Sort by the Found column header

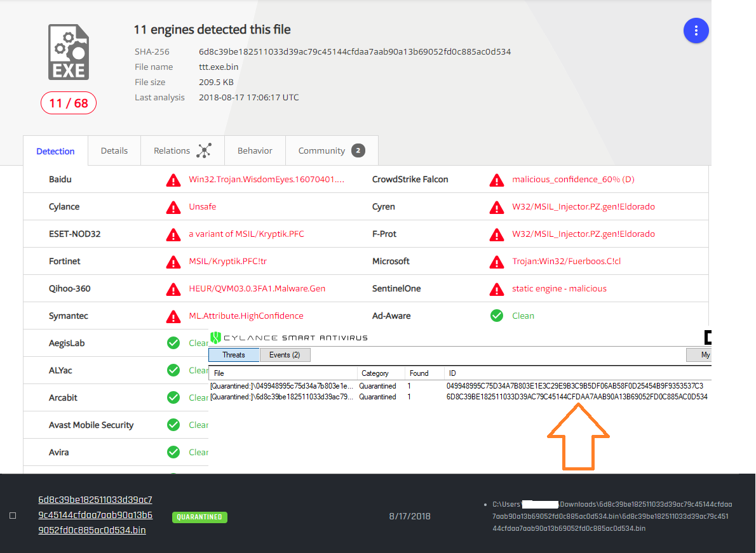click(425, 373)
